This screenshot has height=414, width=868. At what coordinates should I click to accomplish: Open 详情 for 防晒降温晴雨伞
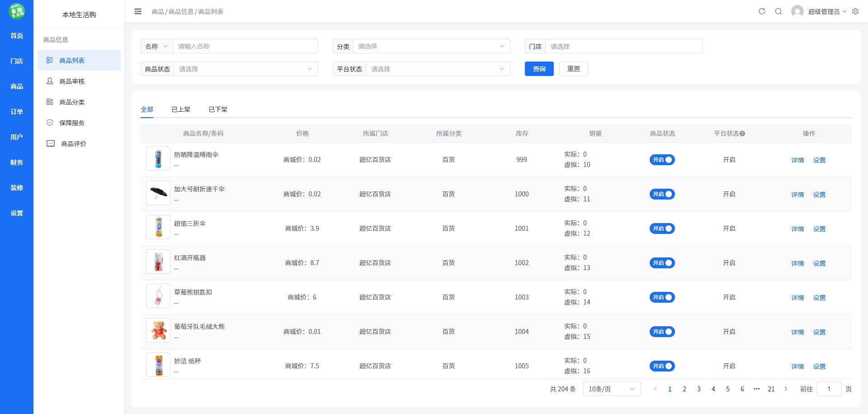pyautogui.click(x=797, y=160)
